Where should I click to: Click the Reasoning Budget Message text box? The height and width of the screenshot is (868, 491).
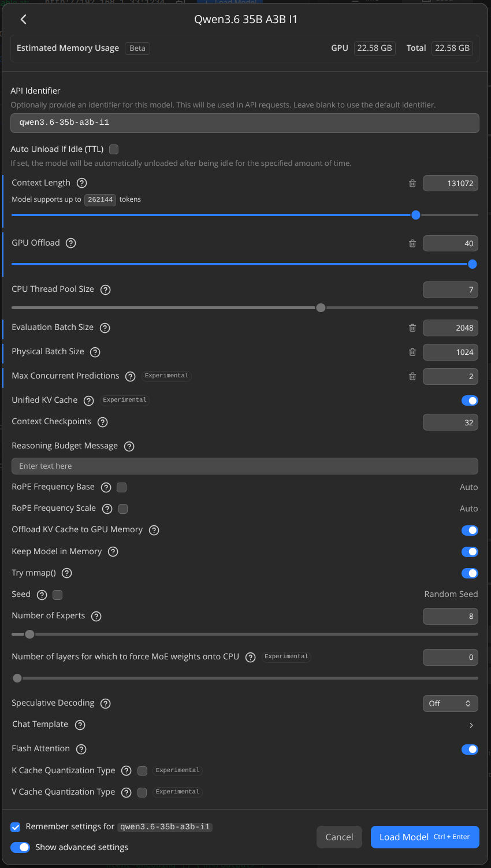tap(245, 466)
